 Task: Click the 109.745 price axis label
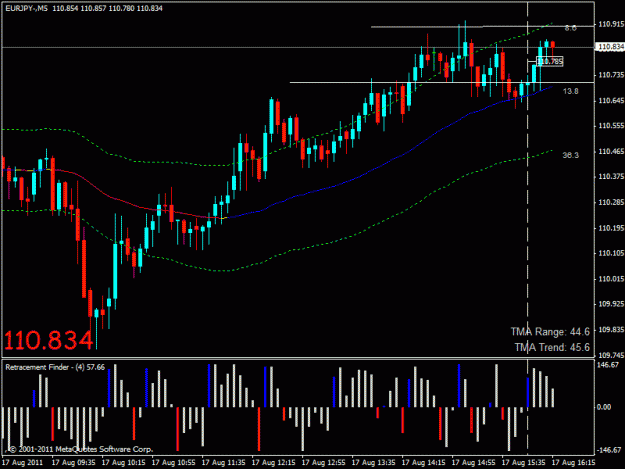click(611, 355)
